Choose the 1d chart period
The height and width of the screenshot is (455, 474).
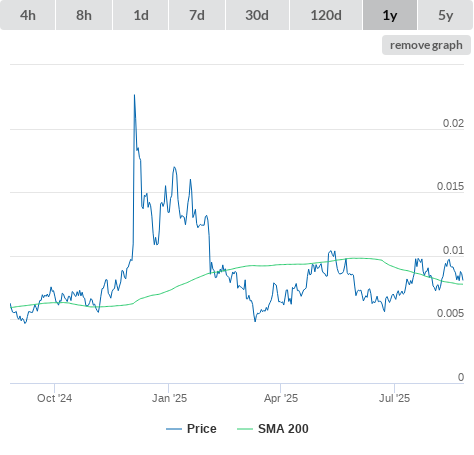[x=141, y=15]
